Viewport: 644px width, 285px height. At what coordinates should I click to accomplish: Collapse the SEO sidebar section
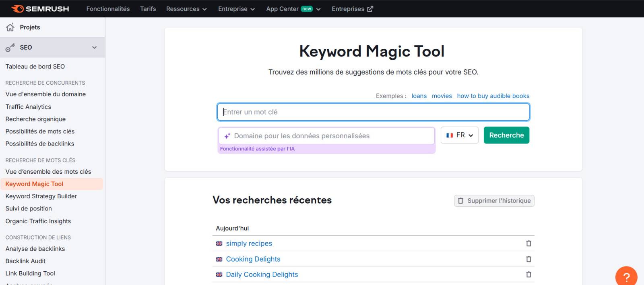coord(94,48)
